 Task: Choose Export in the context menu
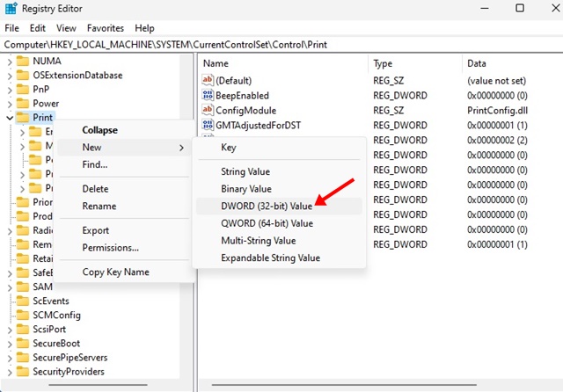pos(123,230)
